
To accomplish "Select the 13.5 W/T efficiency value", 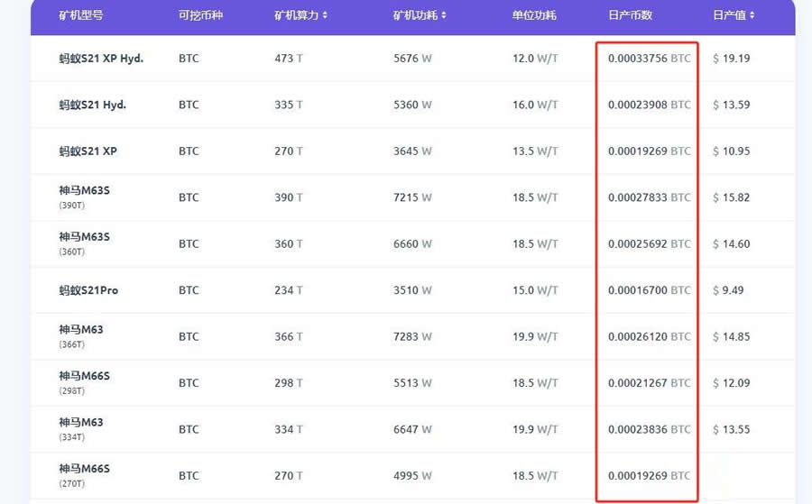I will tap(535, 151).
